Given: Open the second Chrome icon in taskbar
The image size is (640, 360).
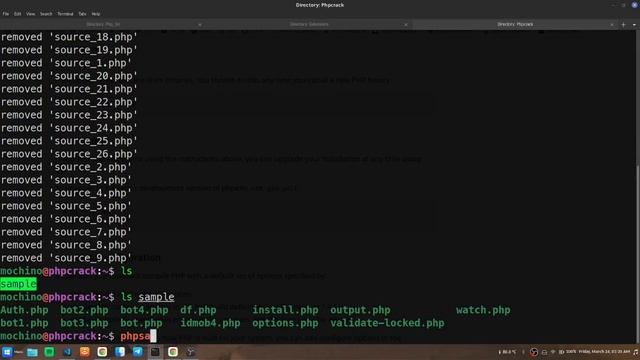Looking at the screenshot, I should pos(173,352).
